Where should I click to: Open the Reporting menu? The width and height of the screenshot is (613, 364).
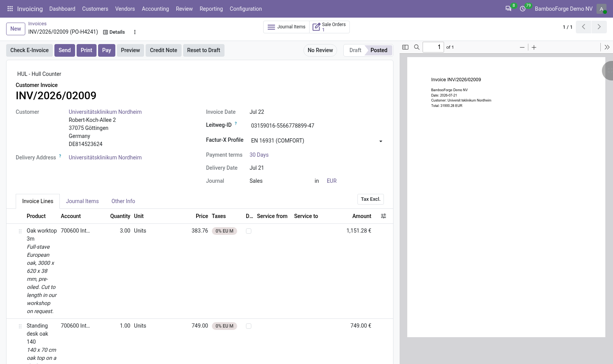coord(211,9)
